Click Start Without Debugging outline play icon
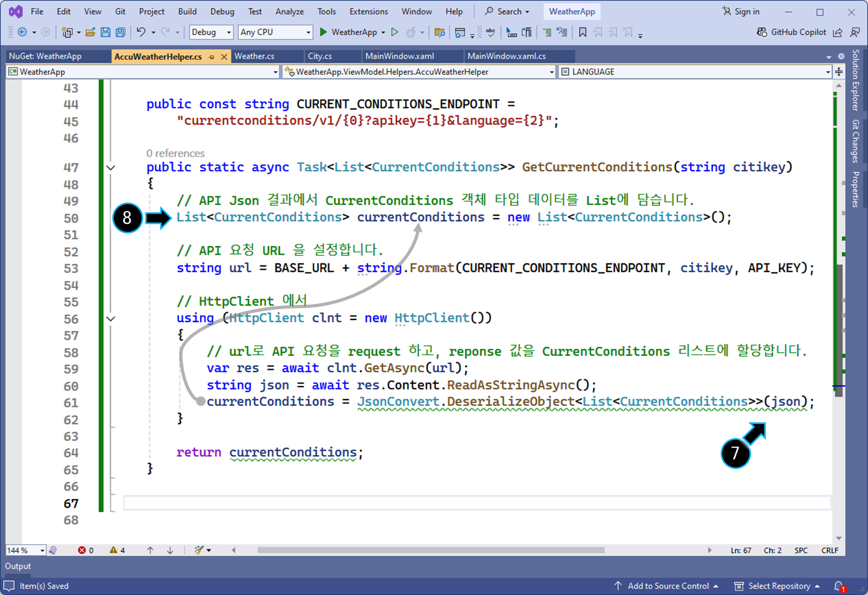 point(395,32)
